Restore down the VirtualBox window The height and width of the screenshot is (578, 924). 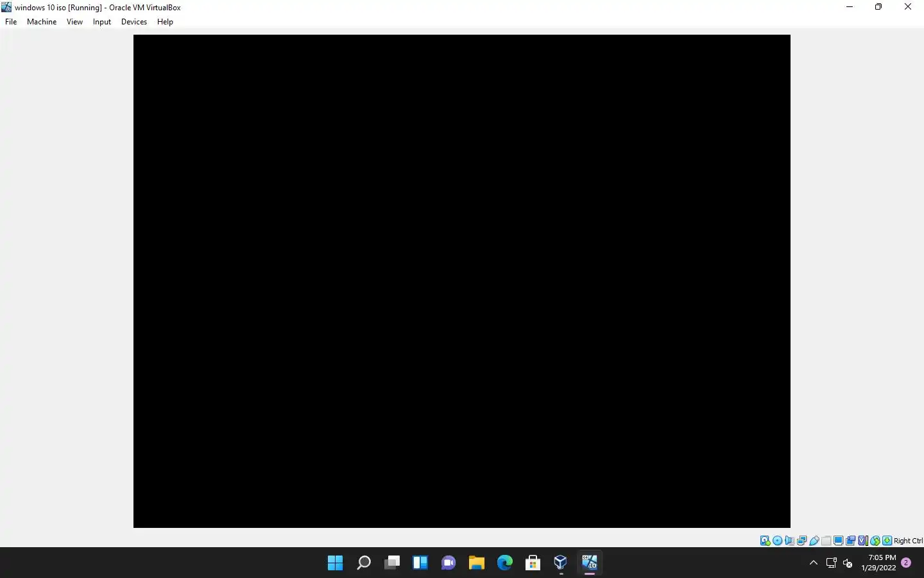878,7
